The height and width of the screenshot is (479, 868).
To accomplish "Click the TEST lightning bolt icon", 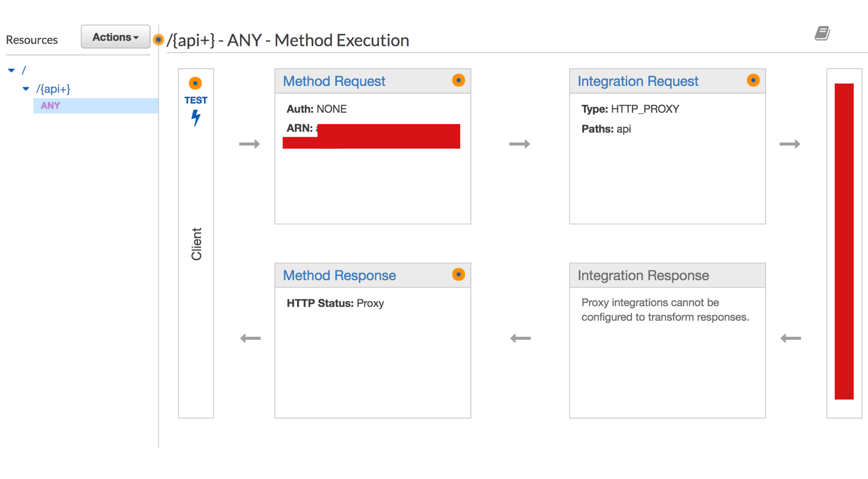I will click(x=196, y=118).
